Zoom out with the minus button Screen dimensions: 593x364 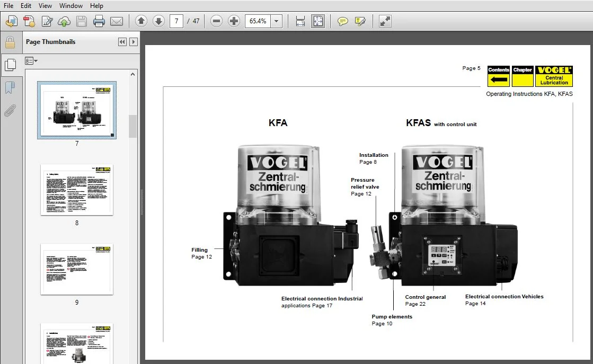pos(216,21)
